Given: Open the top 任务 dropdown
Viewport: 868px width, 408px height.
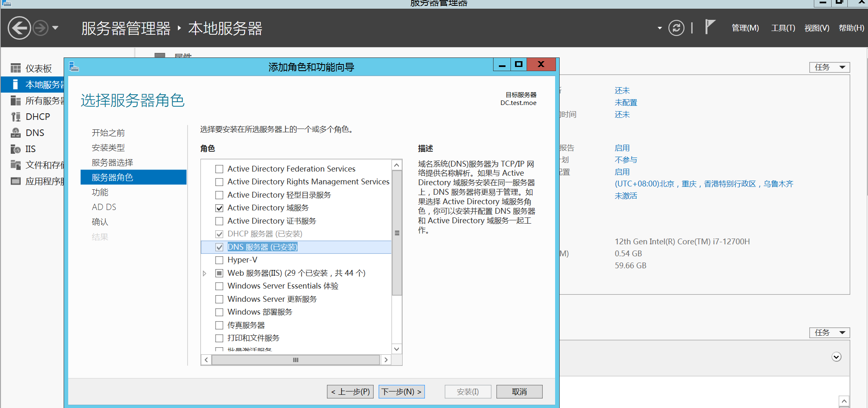Looking at the screenshot, I should click(829, 67).
